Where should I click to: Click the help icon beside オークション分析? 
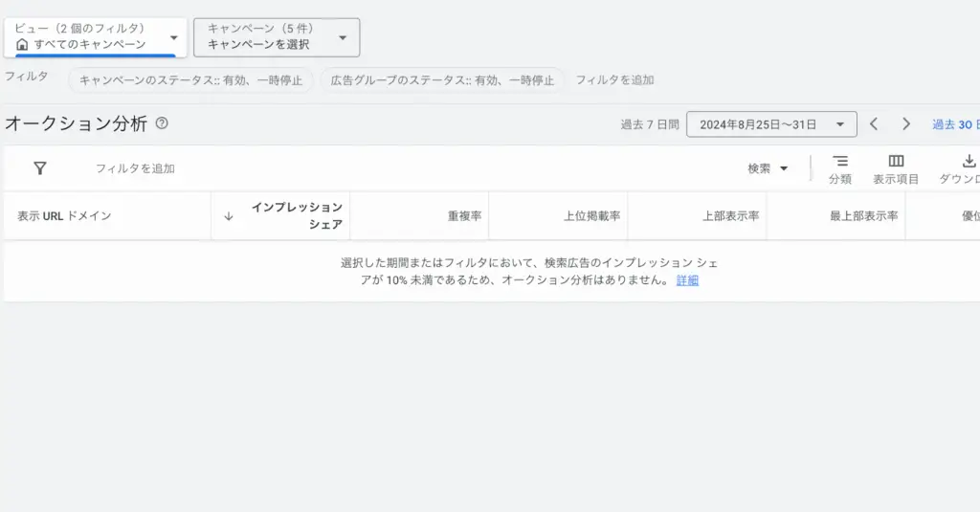pyautogui.click(x=162, y=123)
